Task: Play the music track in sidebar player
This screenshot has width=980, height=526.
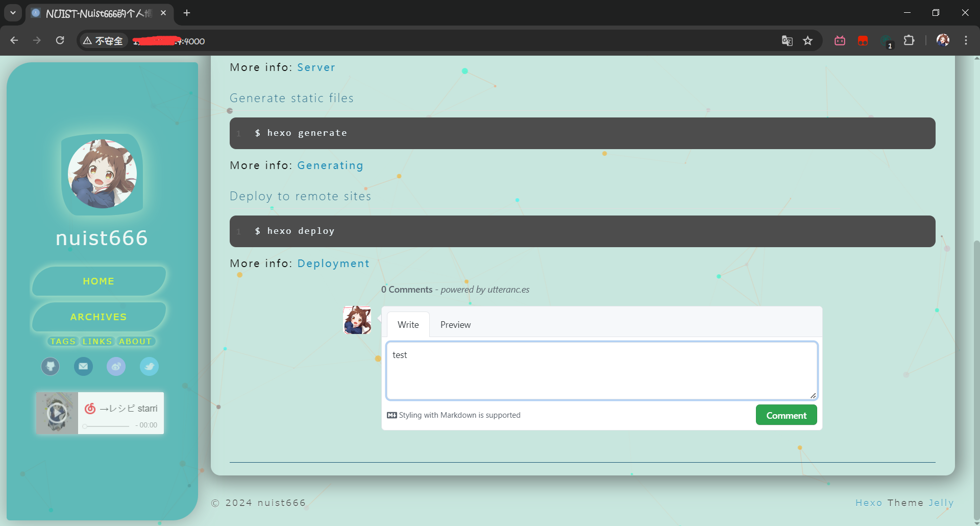Action: pyautogui.click(x=57, y=413)
